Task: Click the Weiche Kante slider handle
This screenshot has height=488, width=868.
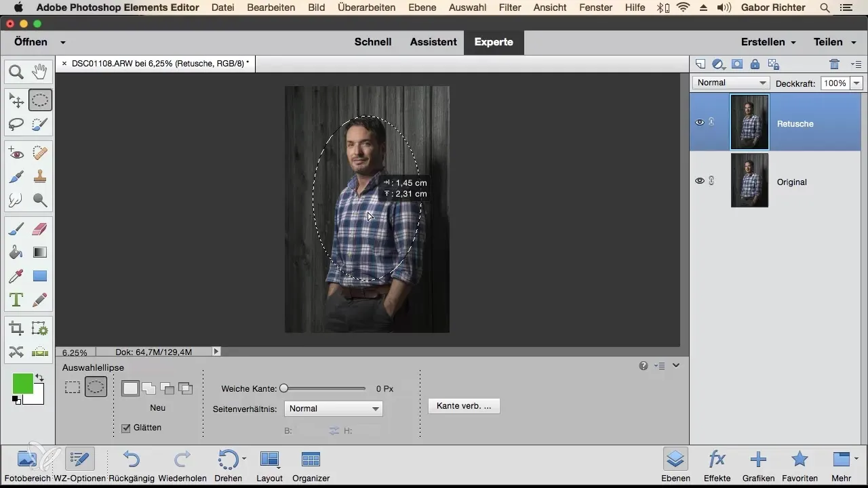Action: [x=284, y=388]
